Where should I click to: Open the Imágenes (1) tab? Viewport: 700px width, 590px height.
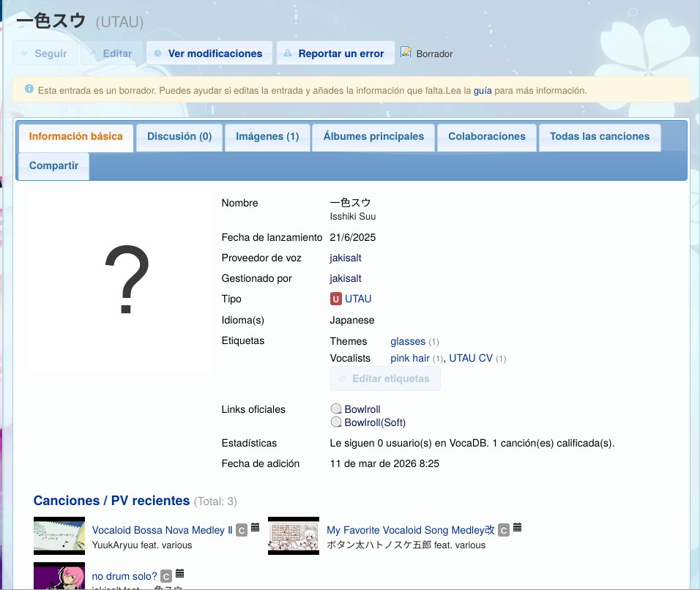(267, 137)
